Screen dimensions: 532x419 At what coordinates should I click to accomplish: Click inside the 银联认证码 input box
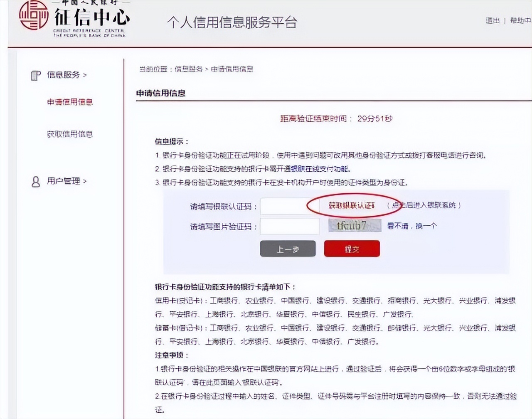289,206
